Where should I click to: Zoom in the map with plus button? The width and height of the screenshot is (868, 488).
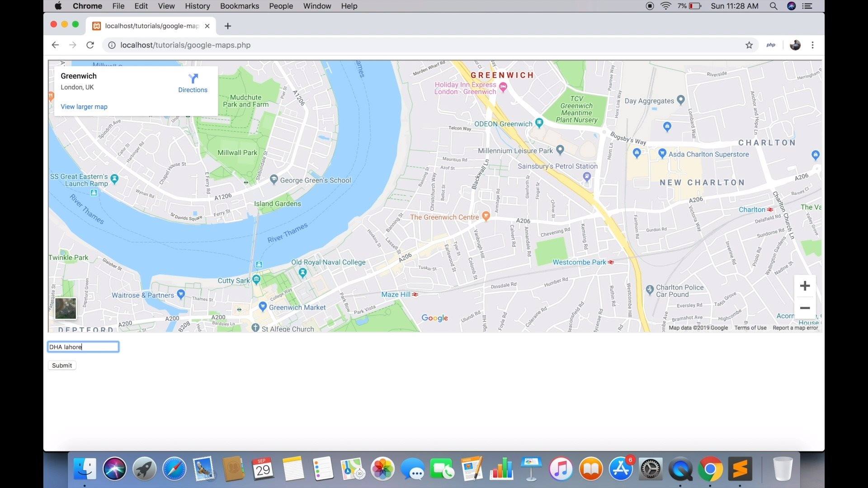click(x=805, y=286)
